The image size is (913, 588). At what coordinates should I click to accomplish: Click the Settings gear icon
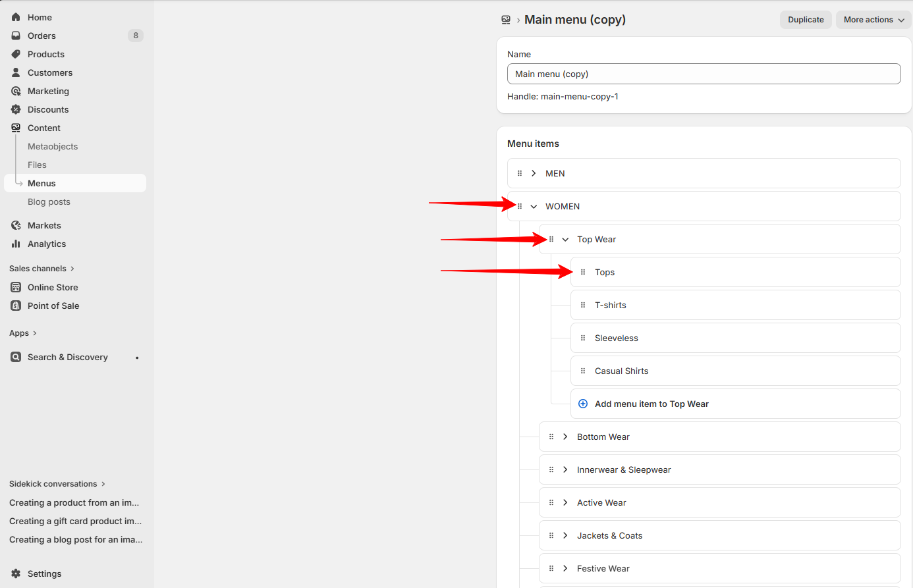16,574
